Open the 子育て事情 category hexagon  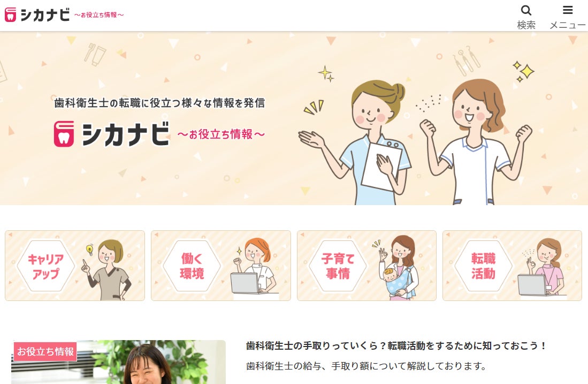coord(338,266)
